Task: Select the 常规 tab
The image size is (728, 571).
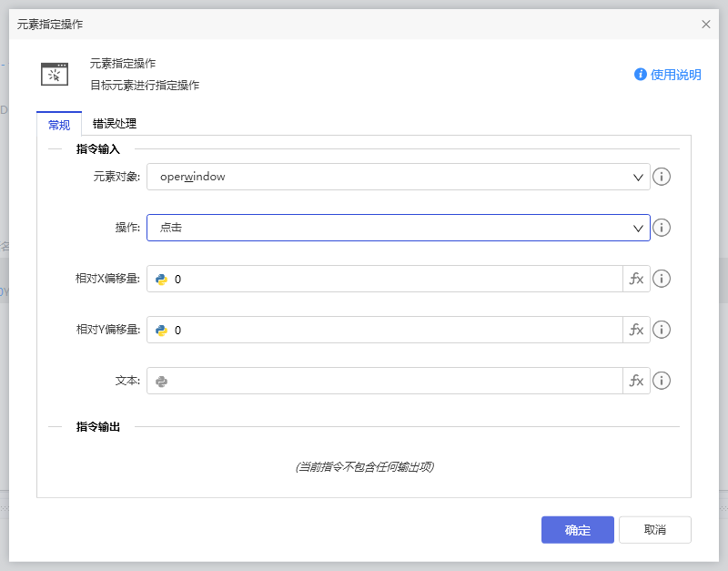Action: [58, 125]
